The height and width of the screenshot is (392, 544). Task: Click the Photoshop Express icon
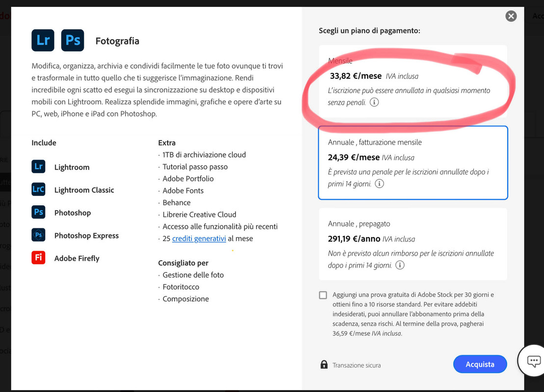tap(39, 235)
